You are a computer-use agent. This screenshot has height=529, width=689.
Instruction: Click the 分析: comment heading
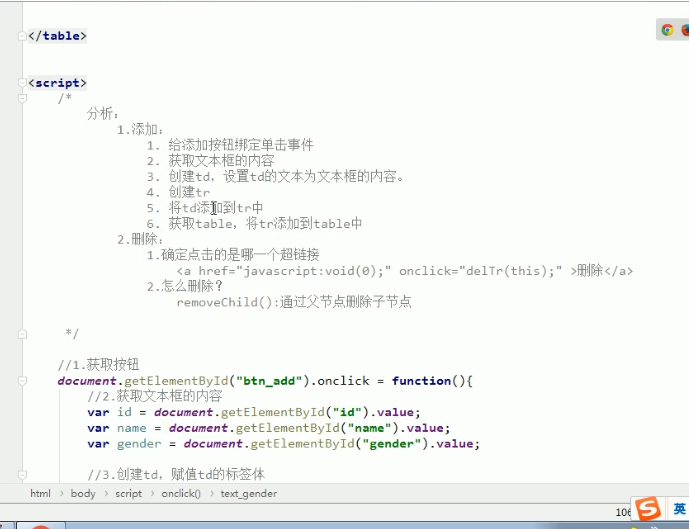click(103, 114)
